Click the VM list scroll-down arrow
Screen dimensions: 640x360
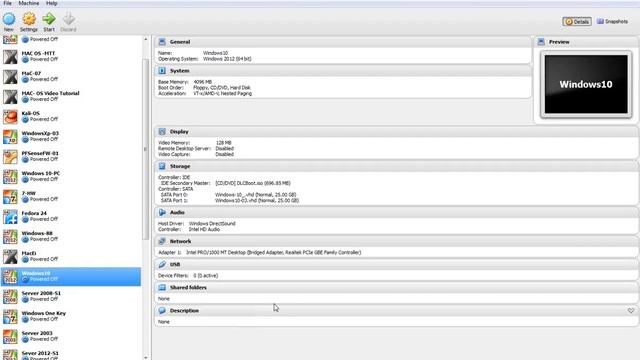click(146, 357)
